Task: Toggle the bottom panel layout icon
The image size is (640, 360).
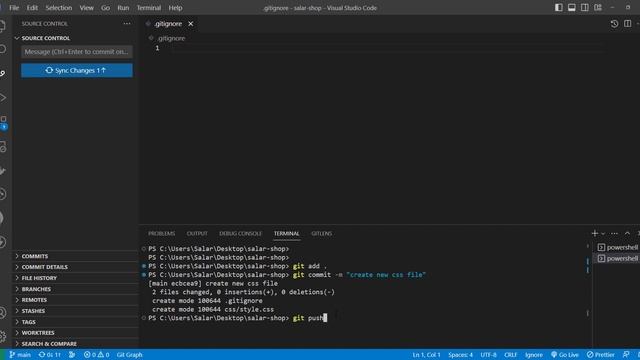Action: pos(571,8)
